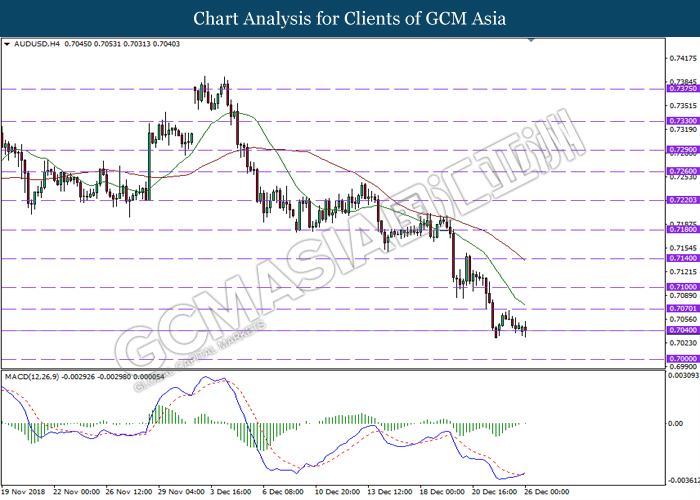This screenshot has height=500, width=700.
Task: Click the 26 Dec 00:00 time label
Action: 547,492
